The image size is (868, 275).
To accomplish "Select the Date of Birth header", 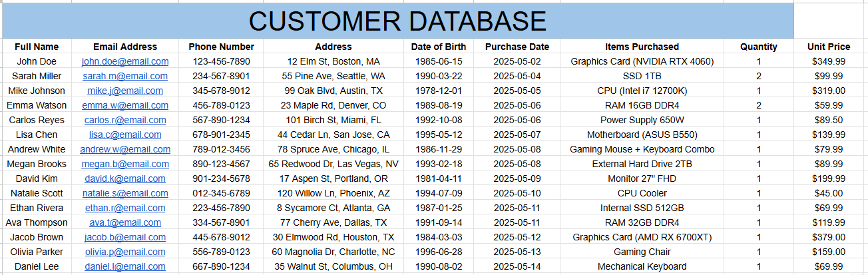I will 439,47.
